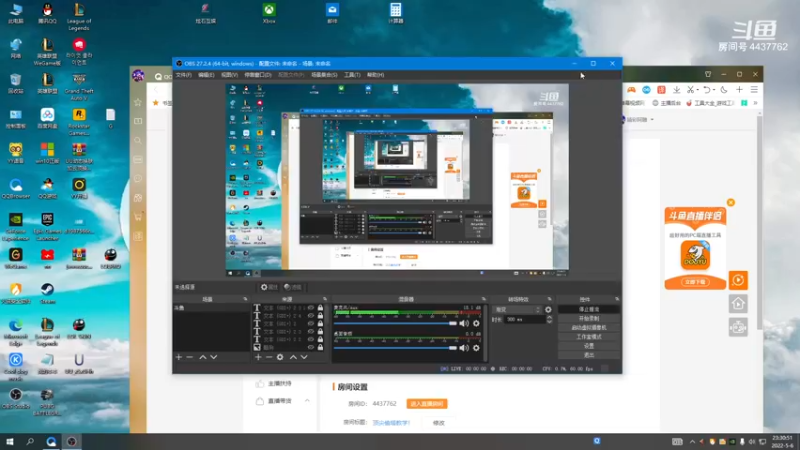Screen dimensions: 800x450
Task: Hide text source '文本 (GDI+) 2 2'
Action: pyautogui.click(x=311, y=339)
